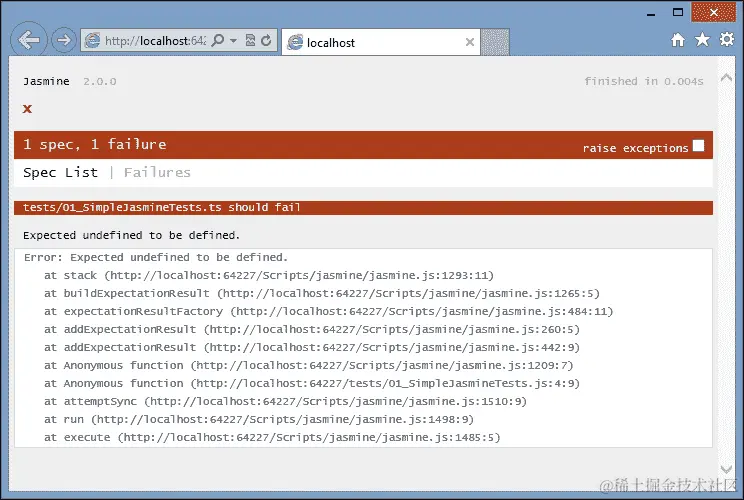This screenshot has width=744, height=500.
Task: Click the scrollbar up arrow
Action: pyautogui.click(x=726, y=78)
